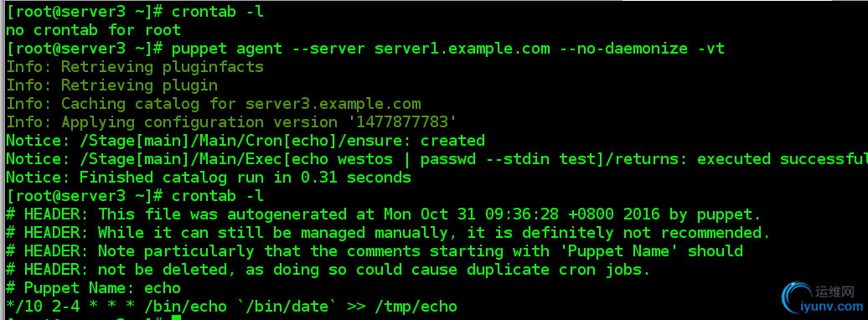Click the 'definitely not recommended' HEADER line
This screenshot has width=868, height=320.
[x=388, y=233]
